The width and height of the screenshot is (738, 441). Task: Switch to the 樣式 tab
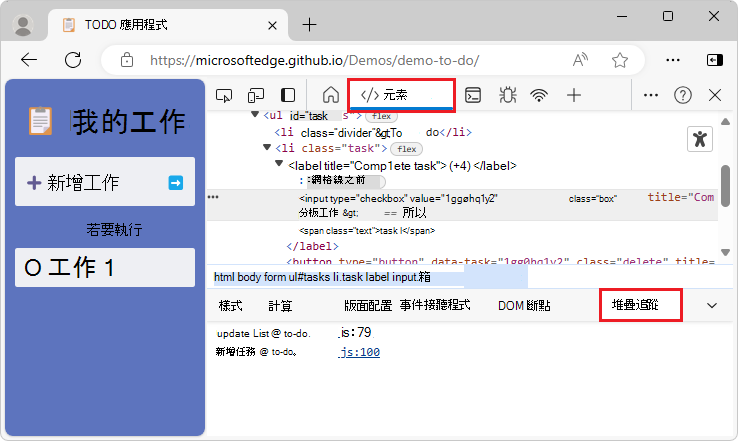tap(231, 306)
